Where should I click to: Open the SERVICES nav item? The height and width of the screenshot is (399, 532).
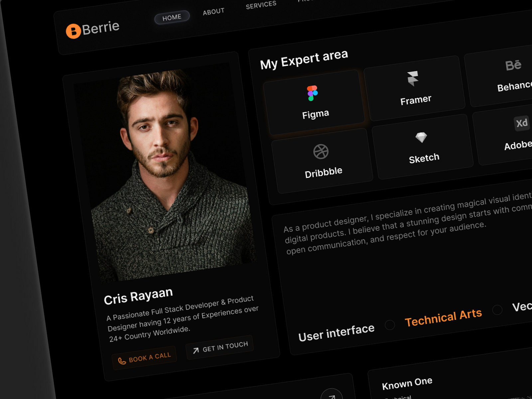point(261,5)
